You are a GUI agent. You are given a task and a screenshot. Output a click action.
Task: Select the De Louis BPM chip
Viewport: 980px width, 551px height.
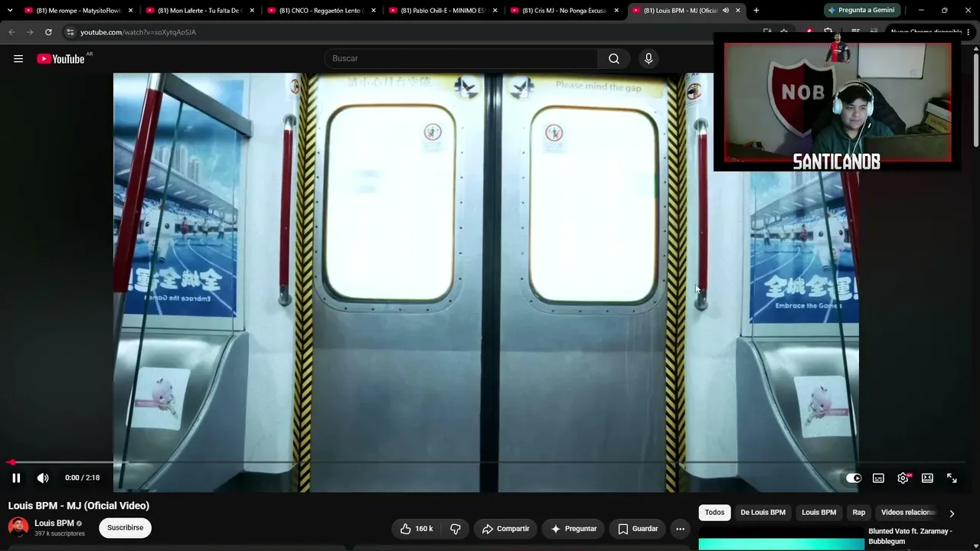(x=763, y=513)
